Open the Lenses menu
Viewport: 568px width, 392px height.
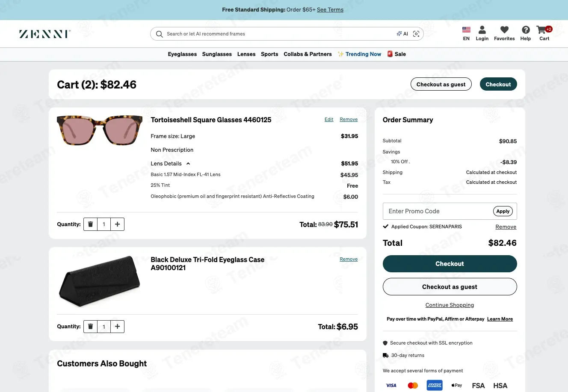[x=246, y=54]
